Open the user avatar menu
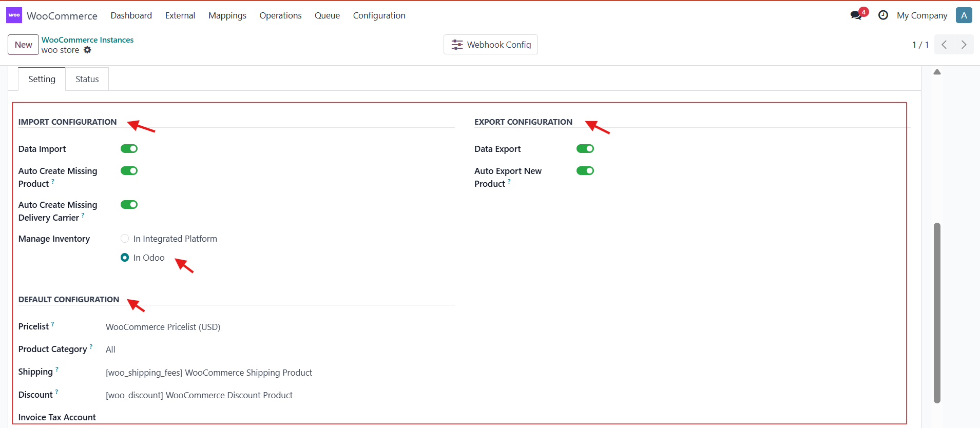This screenshot has width=980, height=428. (964, 15)
